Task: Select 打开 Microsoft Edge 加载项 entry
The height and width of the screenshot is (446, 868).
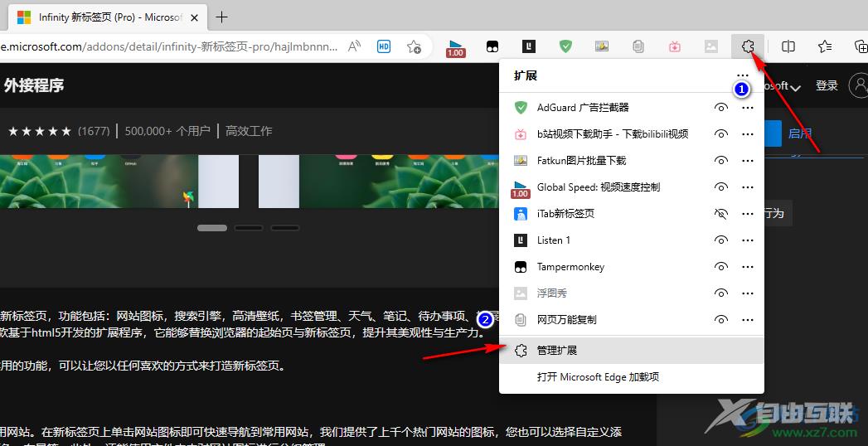Action: click(x=632, y=377)
